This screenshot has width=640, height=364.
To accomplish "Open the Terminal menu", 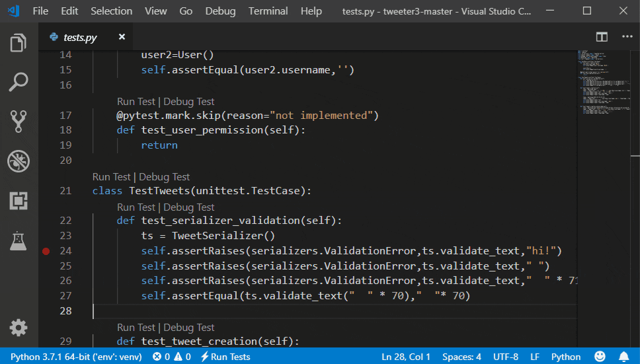I will 268,11.
